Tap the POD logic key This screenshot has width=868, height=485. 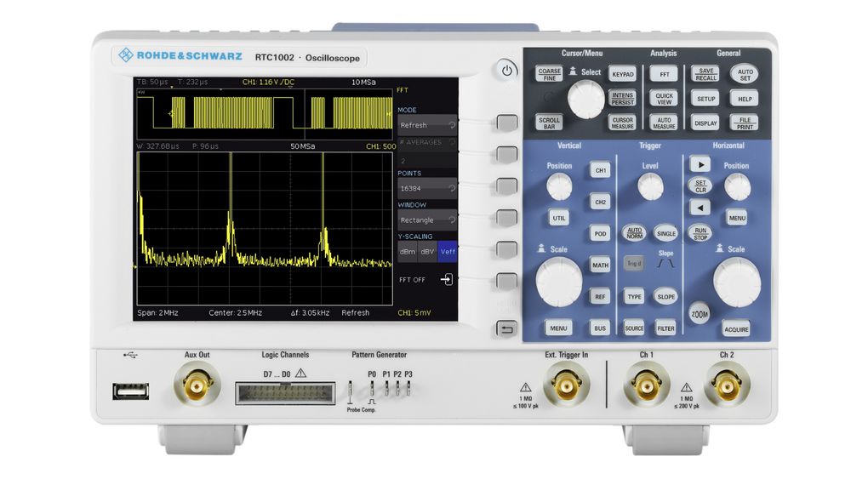[x=600, y=233]
